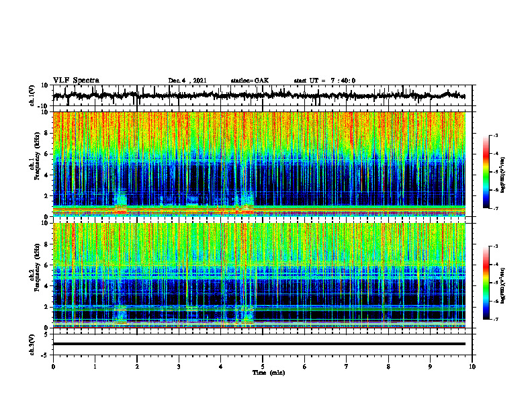Click the ch.2 frequency axis "8" tick label
Viewport: 532px width, 411px height.
pos(46,244)
